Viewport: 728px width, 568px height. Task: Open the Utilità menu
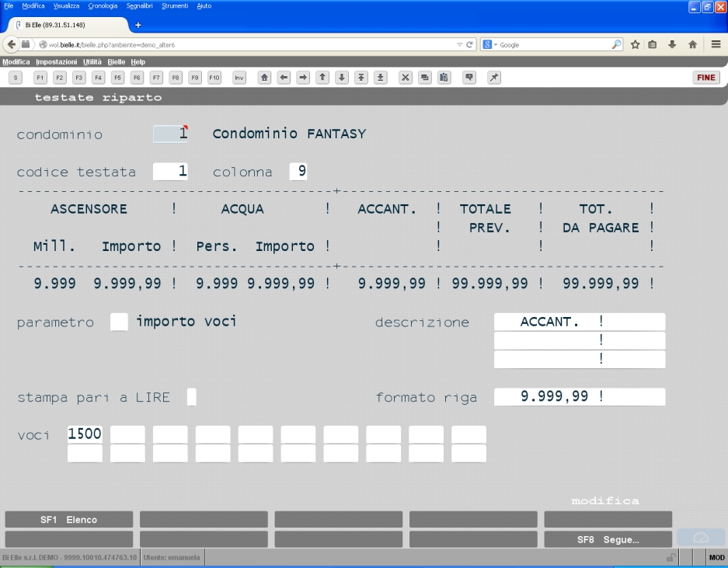click(x=92, y=61)
